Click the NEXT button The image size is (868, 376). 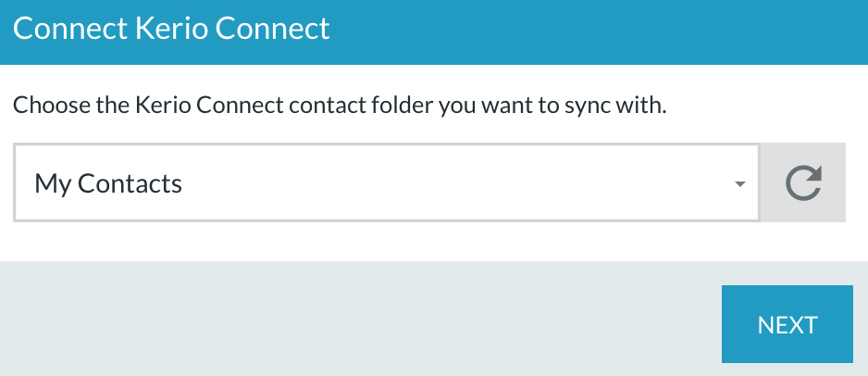click(x=787, y=324)
